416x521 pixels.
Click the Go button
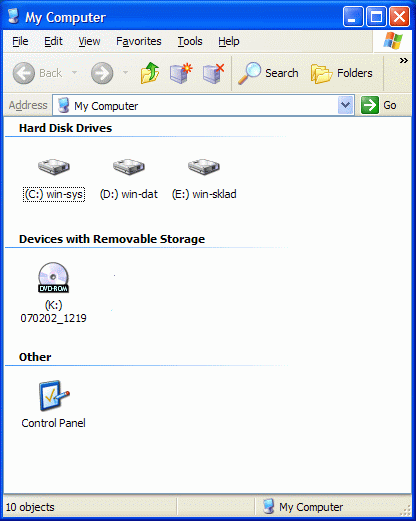click(x=379, y=105)
